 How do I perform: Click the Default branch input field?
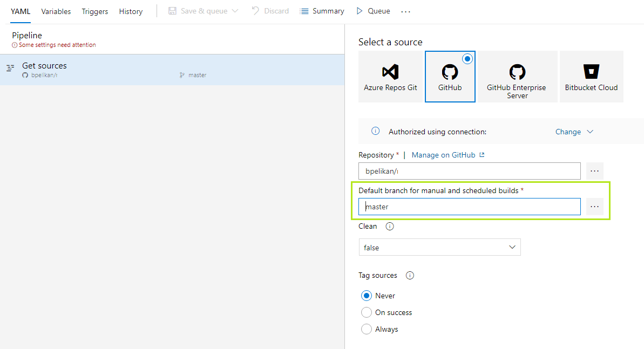click(x=470, y=207)
